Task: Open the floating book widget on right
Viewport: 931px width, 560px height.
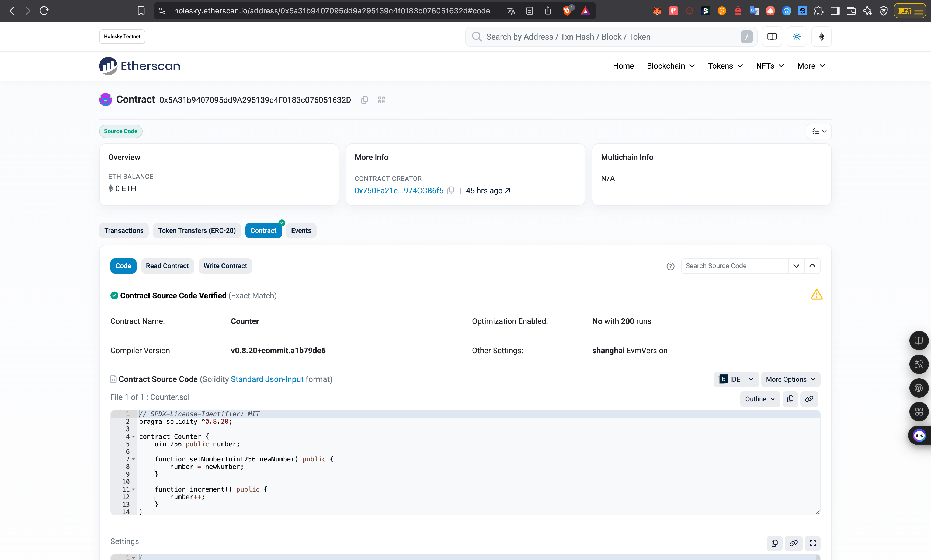Action: point(919,341)
